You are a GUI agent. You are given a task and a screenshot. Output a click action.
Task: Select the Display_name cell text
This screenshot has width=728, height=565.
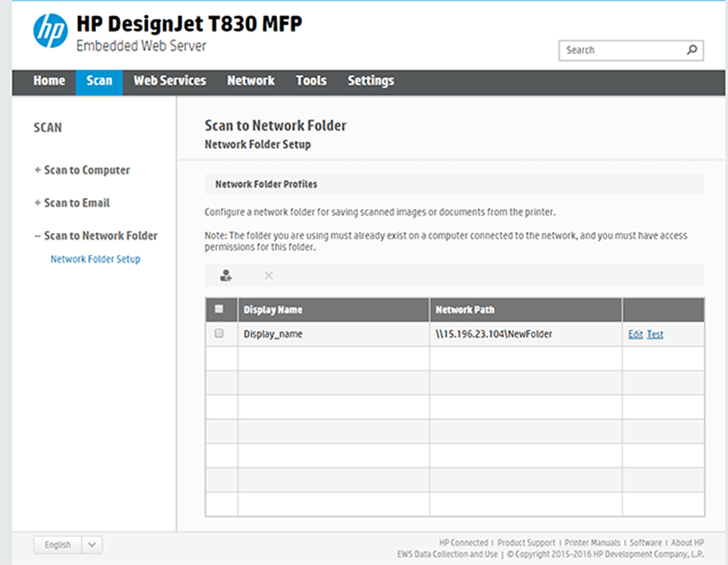[273, 333]
